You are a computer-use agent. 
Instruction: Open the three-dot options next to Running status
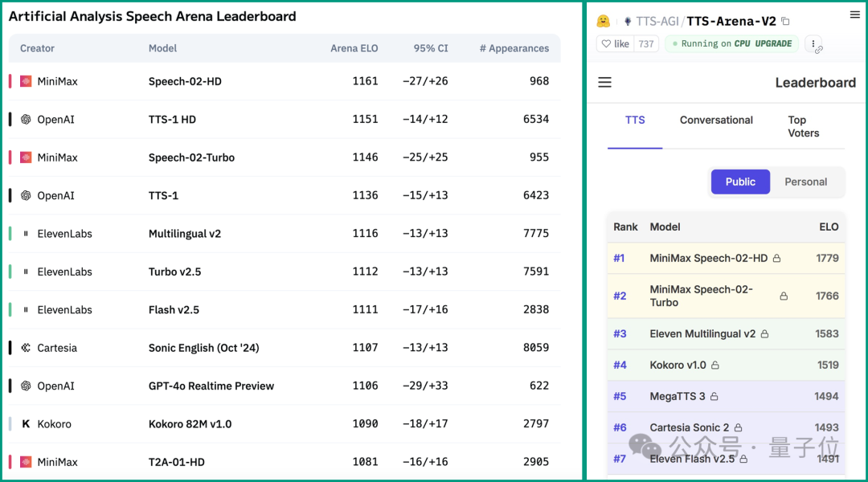[x=813, y=43]
